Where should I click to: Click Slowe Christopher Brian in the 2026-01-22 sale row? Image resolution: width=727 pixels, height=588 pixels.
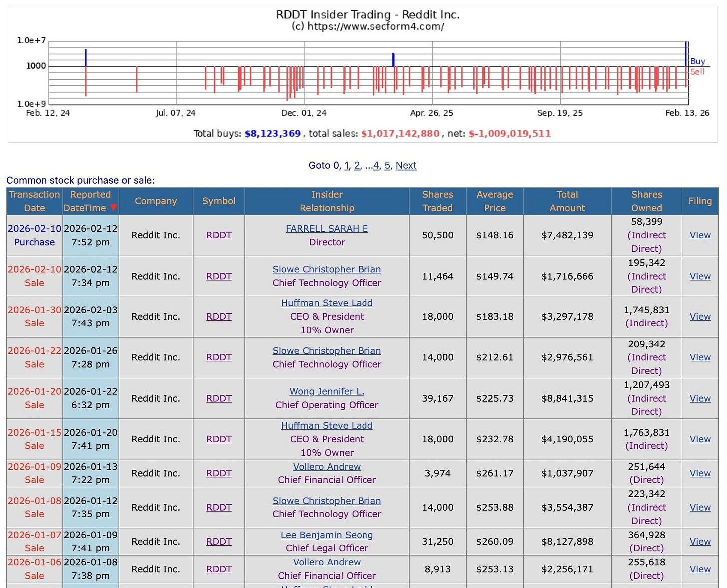click(x=327, y=351)
